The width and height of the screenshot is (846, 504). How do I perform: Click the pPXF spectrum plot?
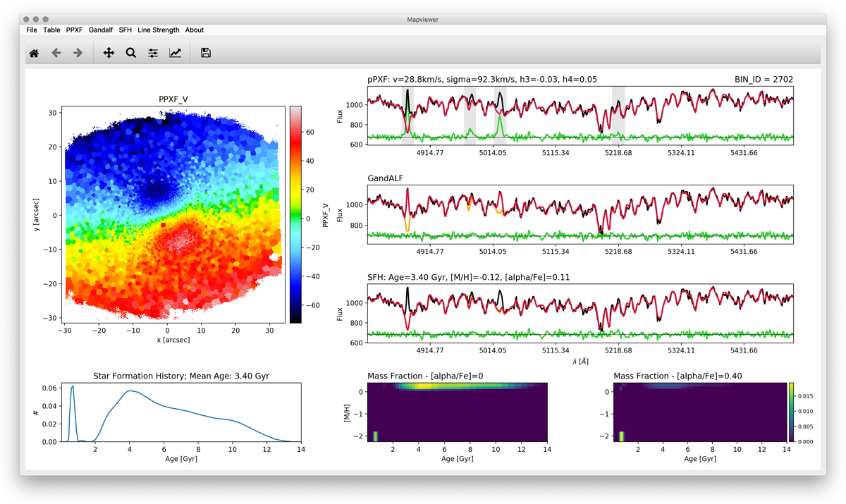click(x=580, y=116)
